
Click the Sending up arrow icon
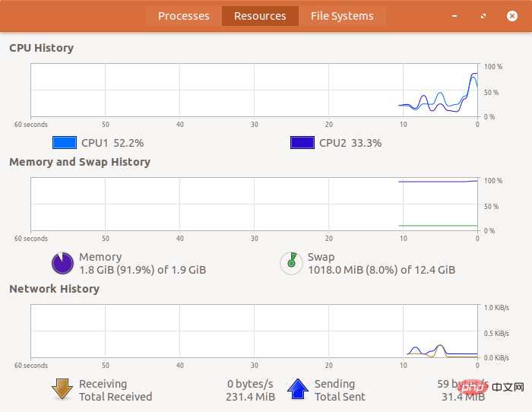(297, 389)
